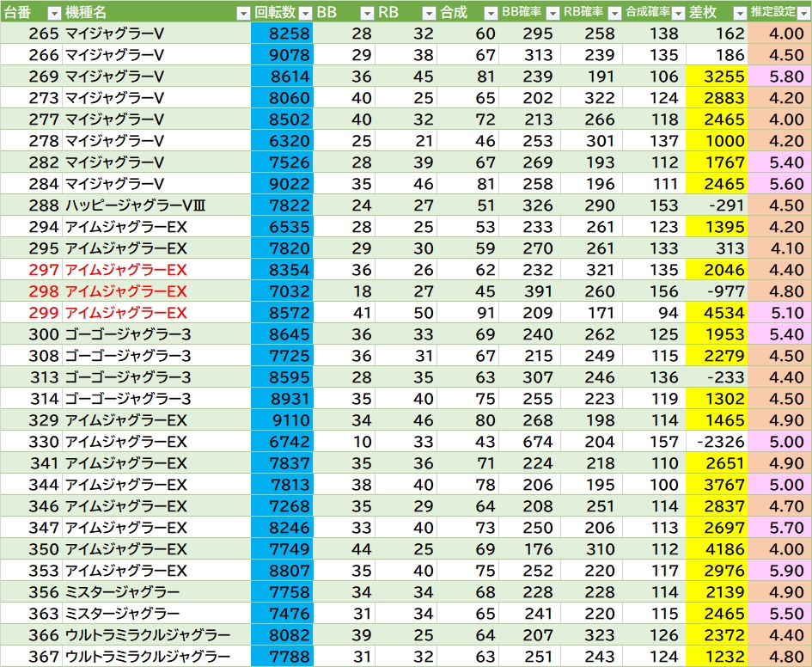
Task: Open the RB column filter dropdown
Action: coord(429,14)
